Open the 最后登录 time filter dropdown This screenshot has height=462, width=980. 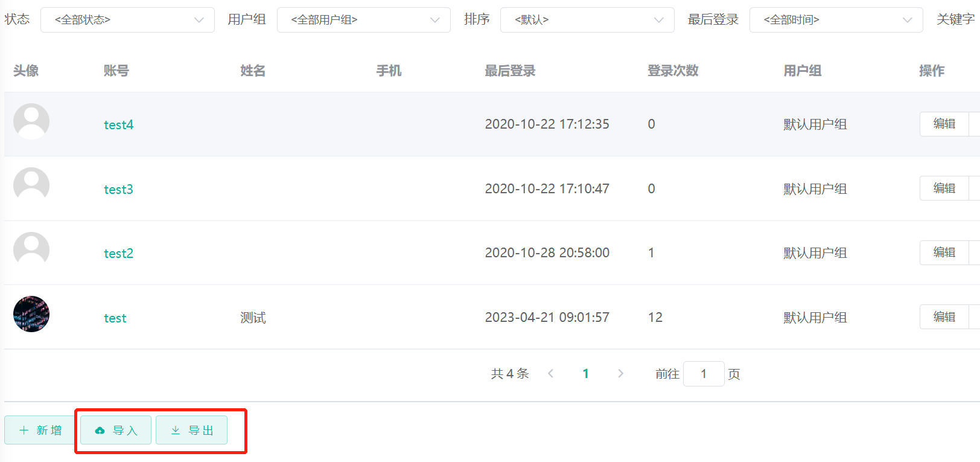click(x=836, y=20)
